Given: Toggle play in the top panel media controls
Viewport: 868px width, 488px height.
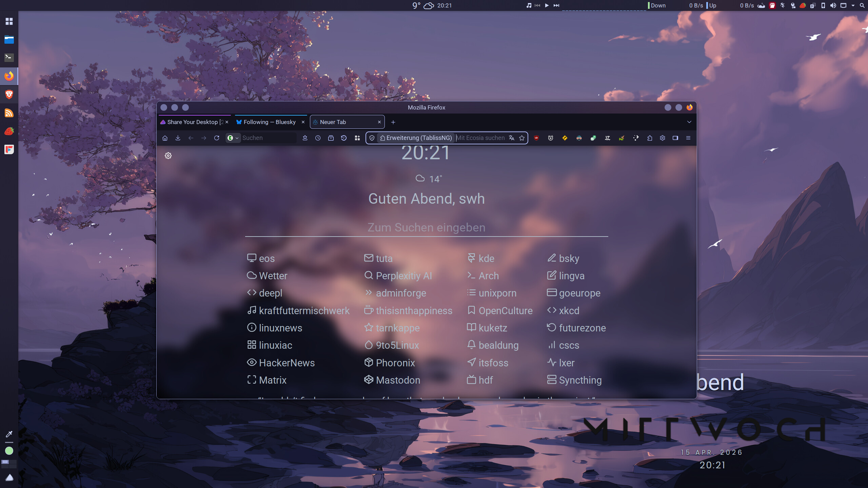Looking at the screenshot, I should coord(547,5).
